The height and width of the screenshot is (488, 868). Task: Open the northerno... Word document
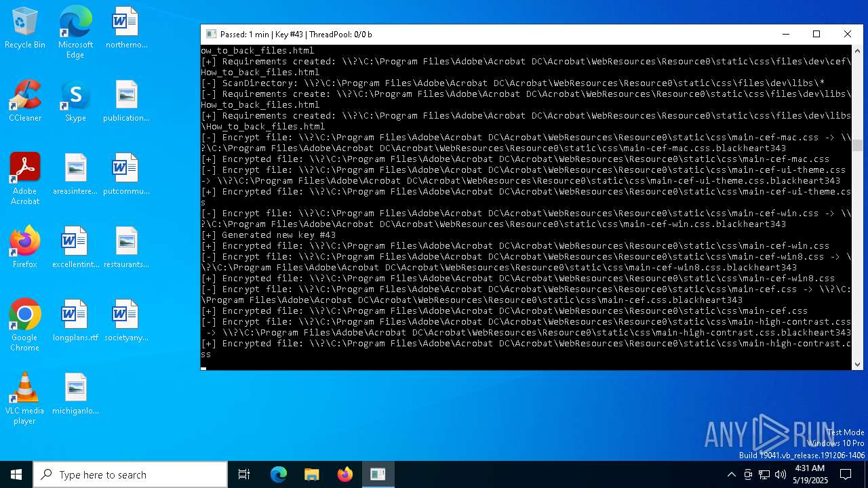(126, 28)
